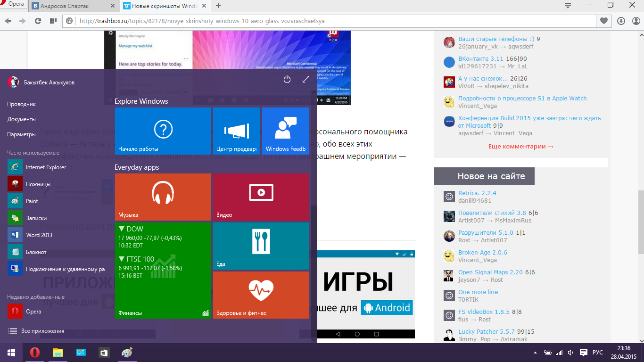Open the Еда fork and knife tile
644x362 pixels.
click(x=261, y=246)
